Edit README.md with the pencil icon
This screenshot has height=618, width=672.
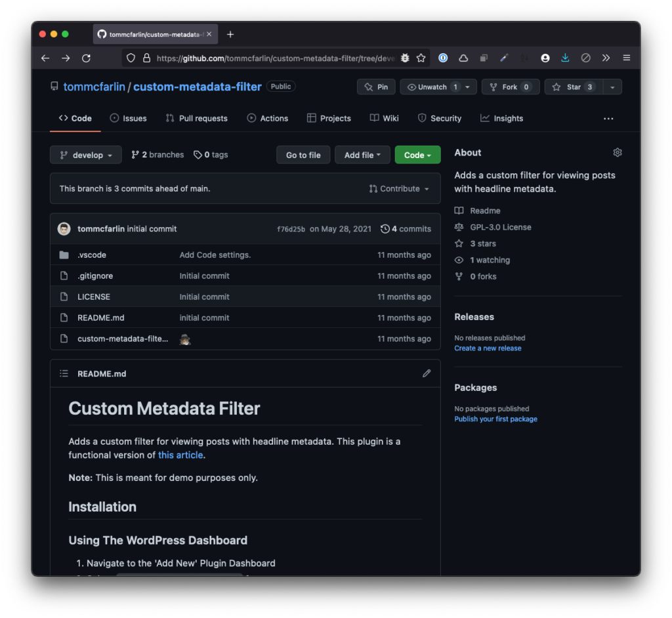[x=427, y=373]
